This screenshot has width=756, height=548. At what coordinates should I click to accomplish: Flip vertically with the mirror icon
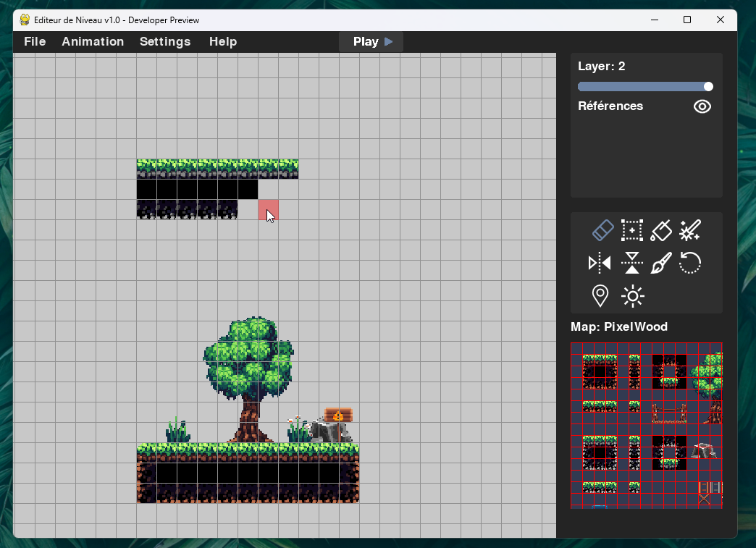(632, 264)
